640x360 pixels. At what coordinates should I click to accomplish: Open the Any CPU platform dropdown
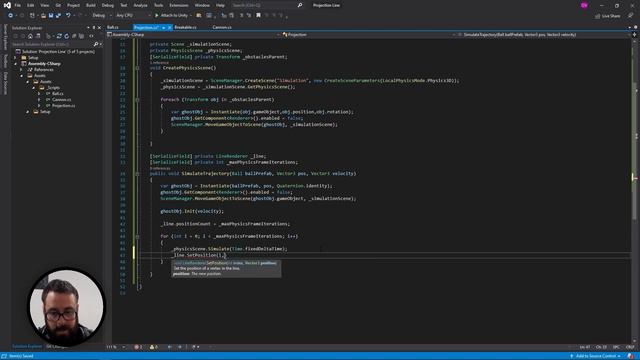[x=133, y=16]
